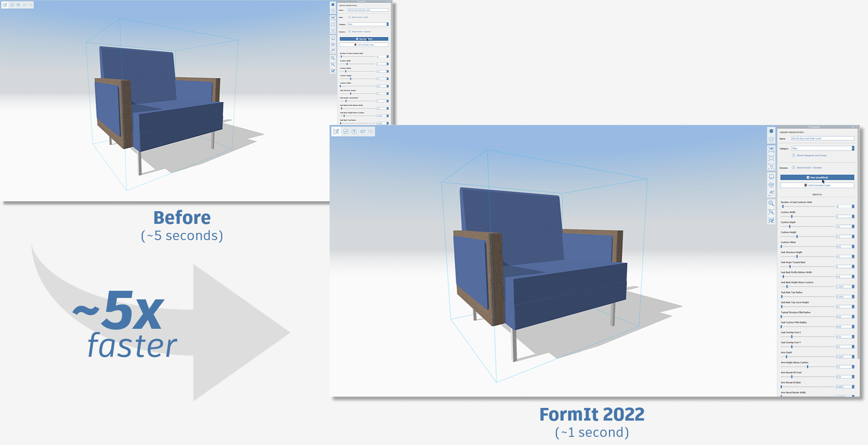Click Redo arrow in FormIt 2022 toolbar
Image resolution: width=868 pixels, height=445 pixels.
coord(371,132)
